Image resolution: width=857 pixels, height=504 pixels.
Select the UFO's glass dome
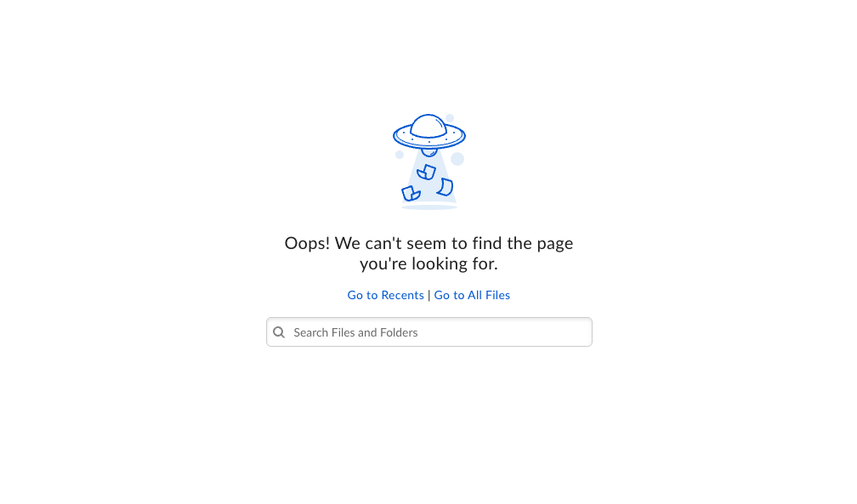click(428, 127)
